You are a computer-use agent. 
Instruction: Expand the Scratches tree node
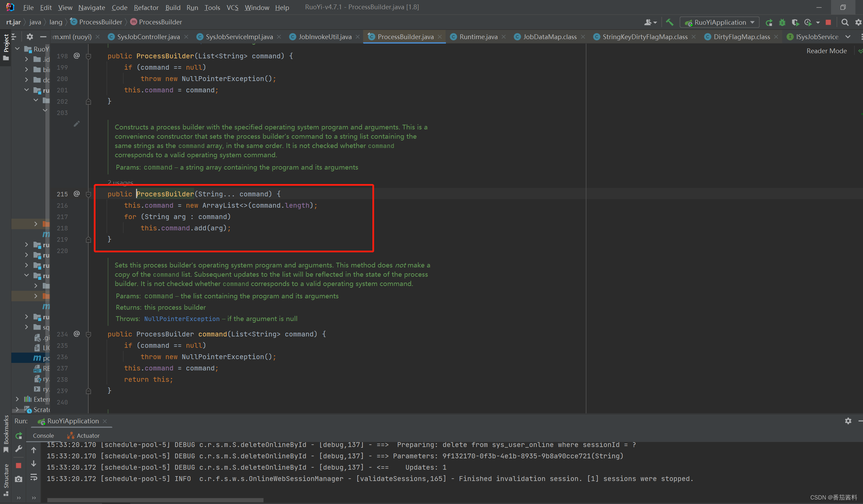point(17,409)
